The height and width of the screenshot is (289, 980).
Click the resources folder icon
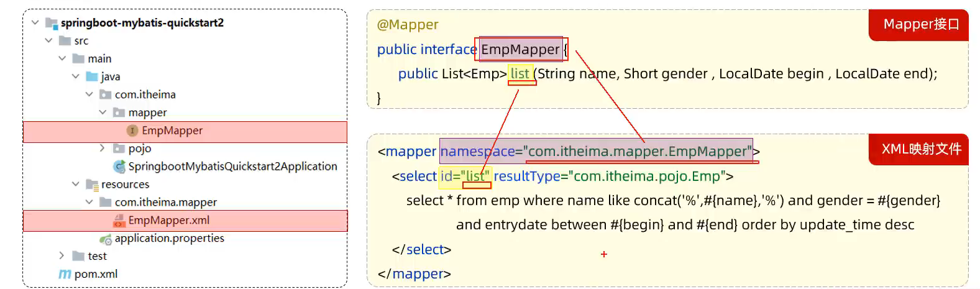92,185
